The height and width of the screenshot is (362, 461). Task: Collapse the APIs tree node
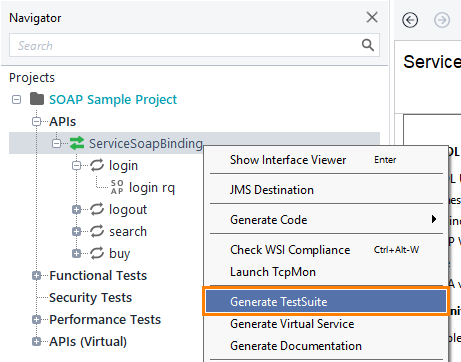pos(36,121)
